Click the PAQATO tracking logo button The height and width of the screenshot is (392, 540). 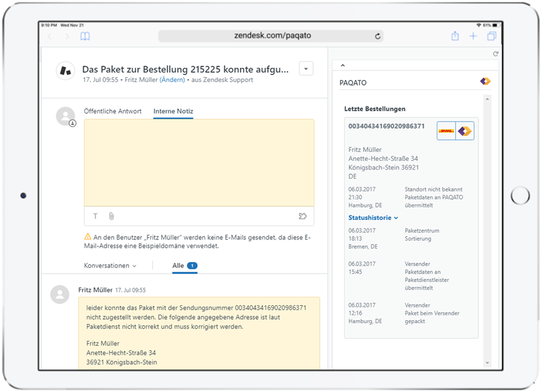pos(465,131)
